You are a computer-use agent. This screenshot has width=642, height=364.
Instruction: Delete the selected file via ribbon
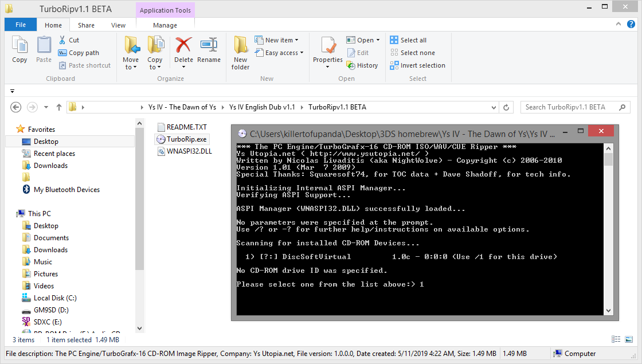pos(183,52)
